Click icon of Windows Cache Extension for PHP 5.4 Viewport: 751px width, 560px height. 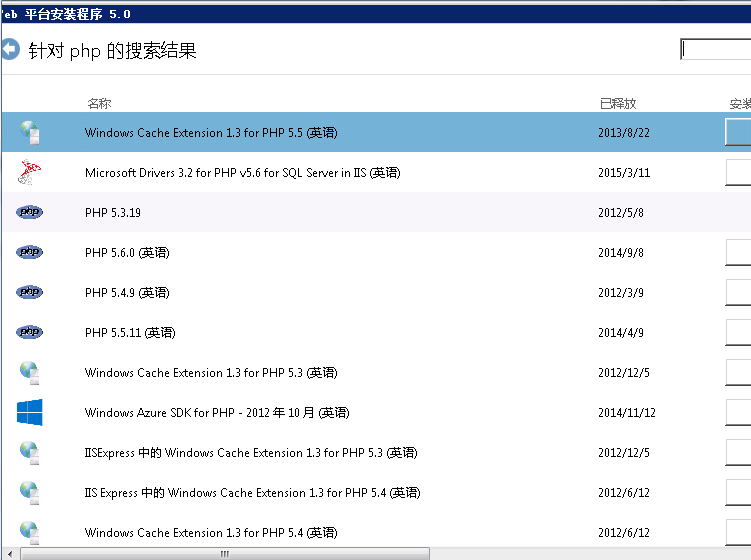click(30, 533)
